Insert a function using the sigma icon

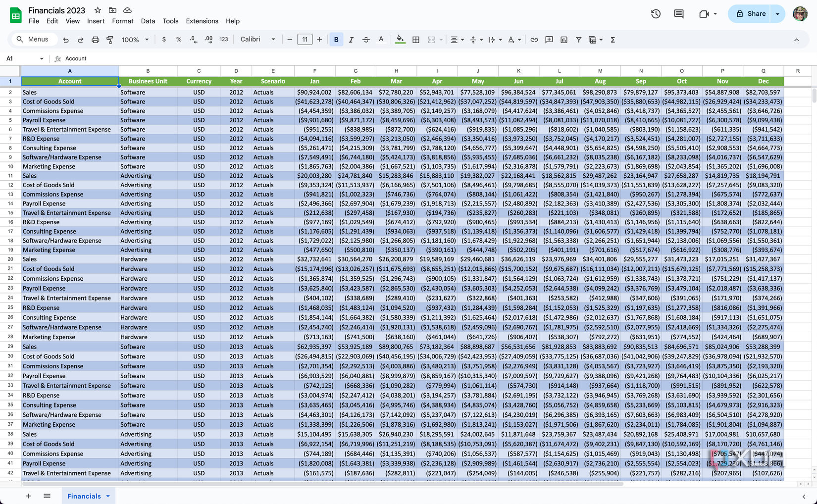coord(613,40)
